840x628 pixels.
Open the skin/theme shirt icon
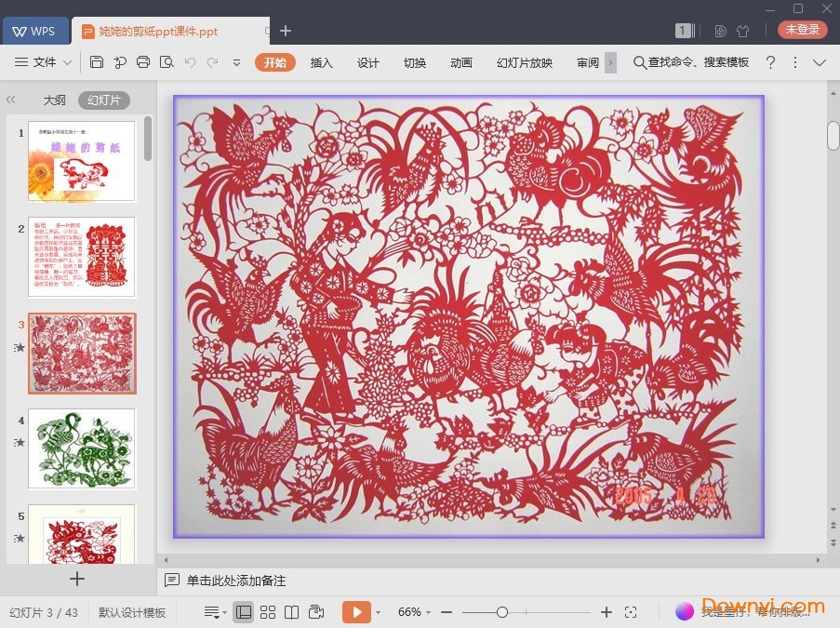coord(742,31)
